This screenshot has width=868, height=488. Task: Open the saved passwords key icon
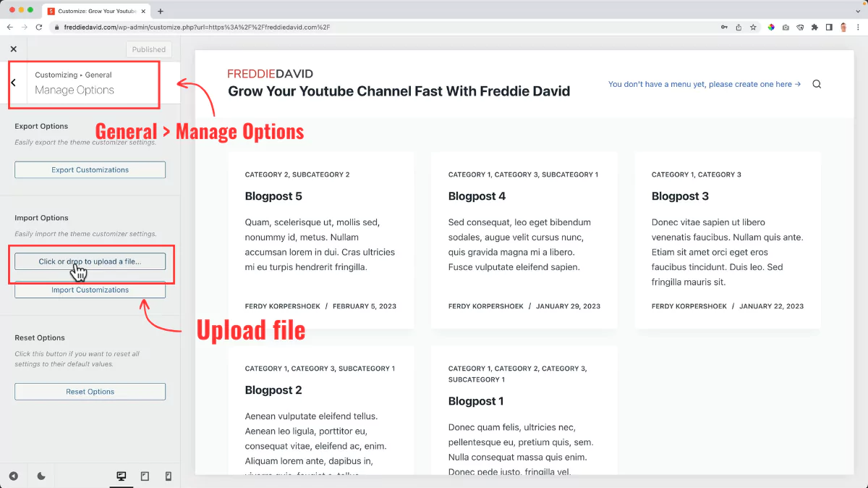723,26
